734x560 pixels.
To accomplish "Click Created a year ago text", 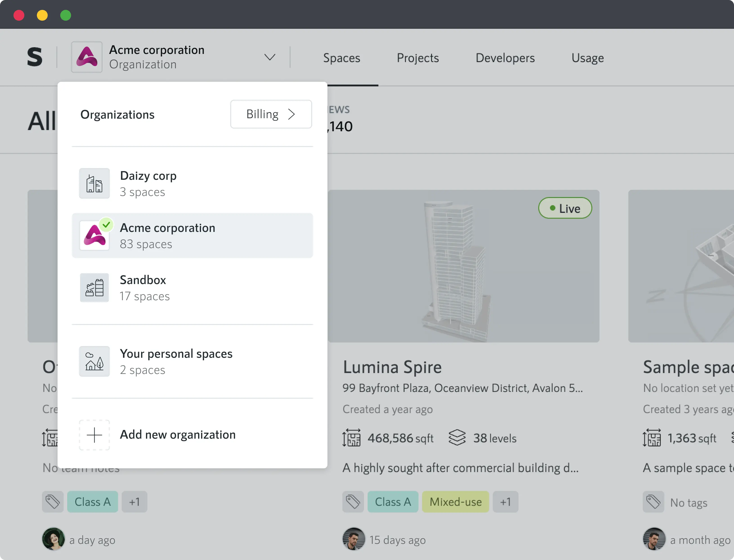I will click(x=387, y=409).
